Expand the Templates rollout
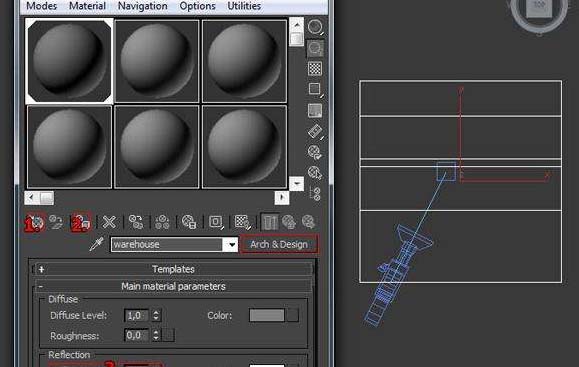This screenshot has width=579, height=367. click(x=173, y=269)
